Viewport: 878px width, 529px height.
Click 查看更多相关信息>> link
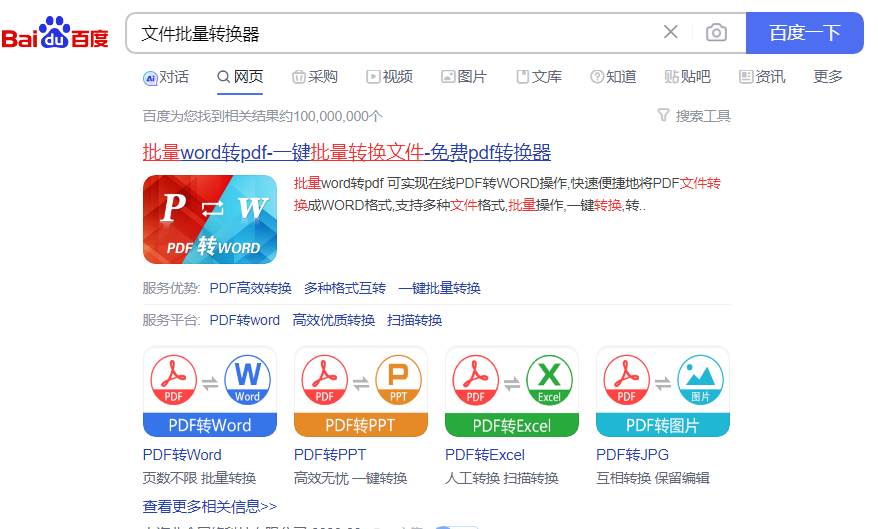[210, 507]
